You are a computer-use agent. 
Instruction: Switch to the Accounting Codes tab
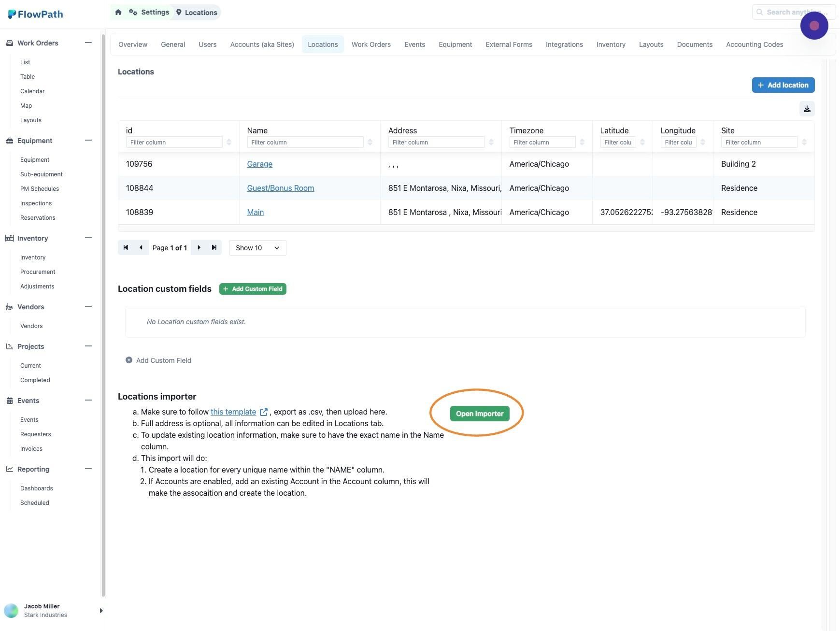755,44
